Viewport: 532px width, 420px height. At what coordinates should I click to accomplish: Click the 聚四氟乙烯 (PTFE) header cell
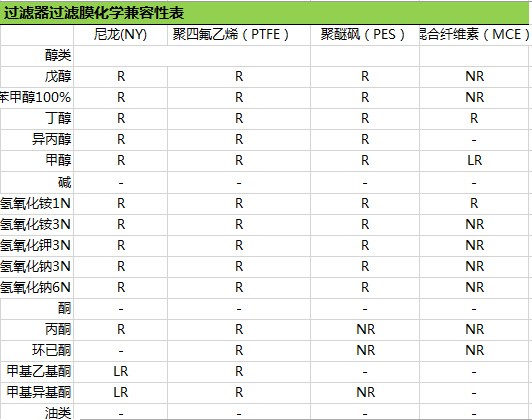coord(239,35)
